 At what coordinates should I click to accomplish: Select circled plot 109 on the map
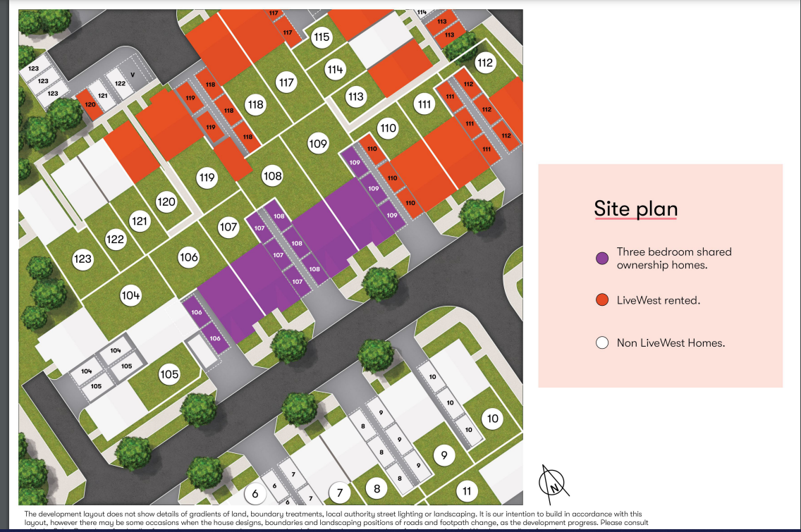pyautogui.click(x=319, y=144)
